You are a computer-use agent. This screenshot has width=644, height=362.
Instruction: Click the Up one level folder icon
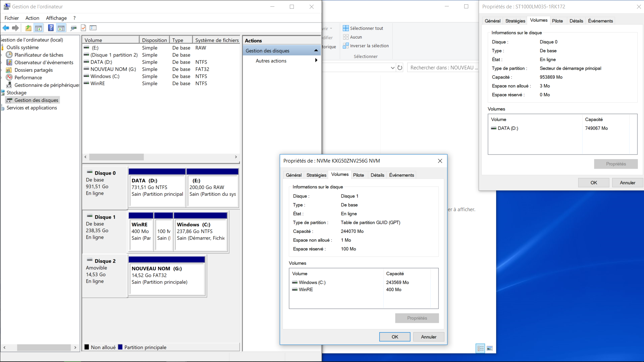[29, 28]
